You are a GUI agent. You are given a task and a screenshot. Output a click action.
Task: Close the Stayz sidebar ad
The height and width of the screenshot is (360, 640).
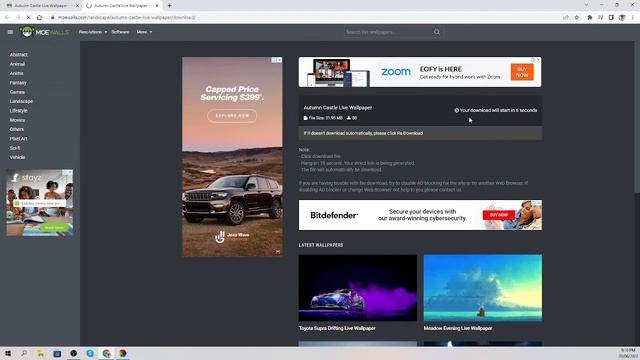[x=70, y=172]
